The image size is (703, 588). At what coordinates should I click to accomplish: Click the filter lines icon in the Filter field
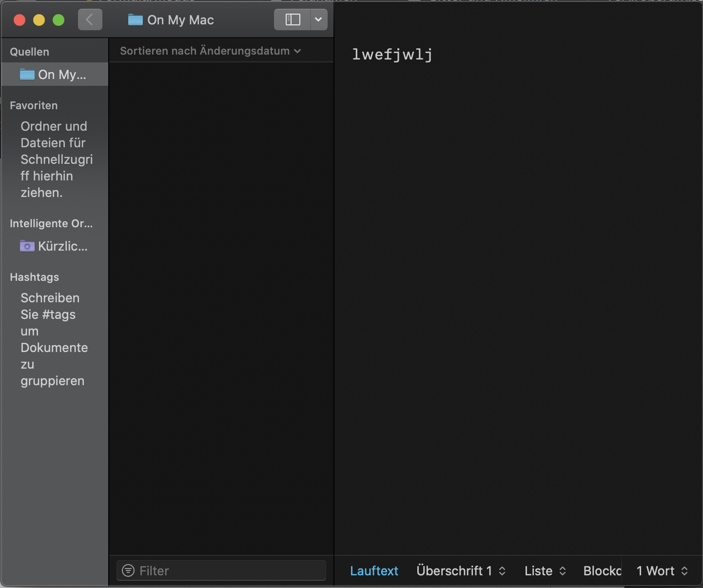(128, 570)
